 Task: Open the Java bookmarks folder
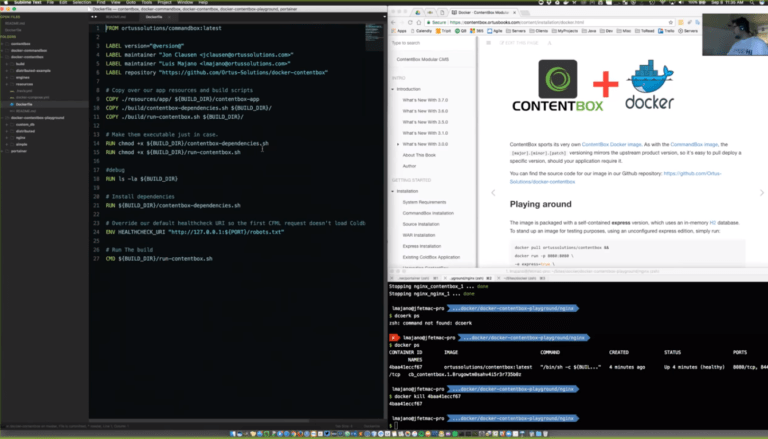(x=589, y=31)
